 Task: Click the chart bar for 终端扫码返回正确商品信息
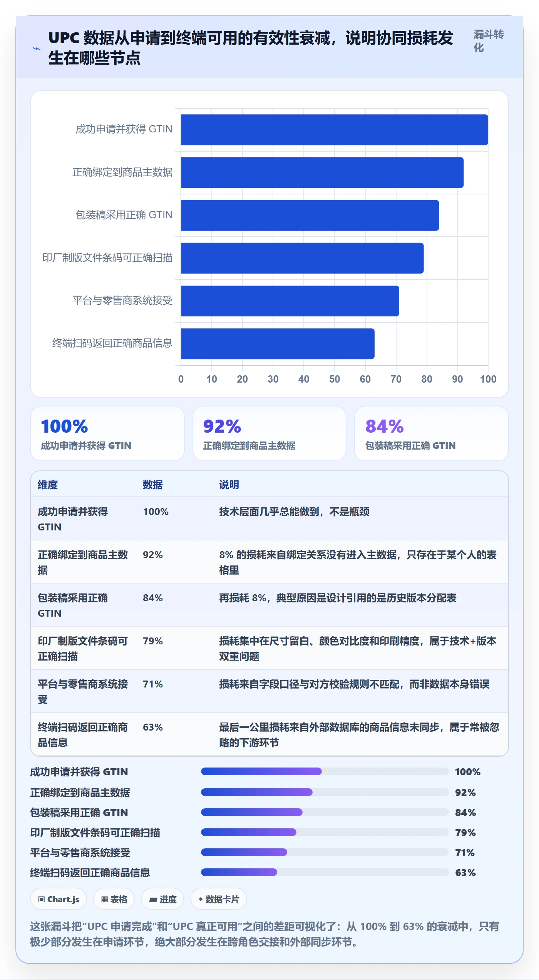(x=278, y=344)
